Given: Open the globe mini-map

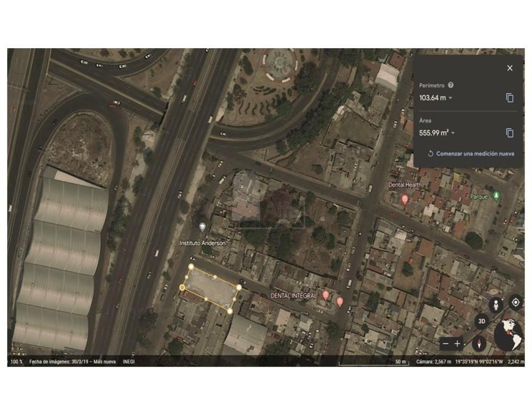Looking at the screenshot, I should 508,335.
